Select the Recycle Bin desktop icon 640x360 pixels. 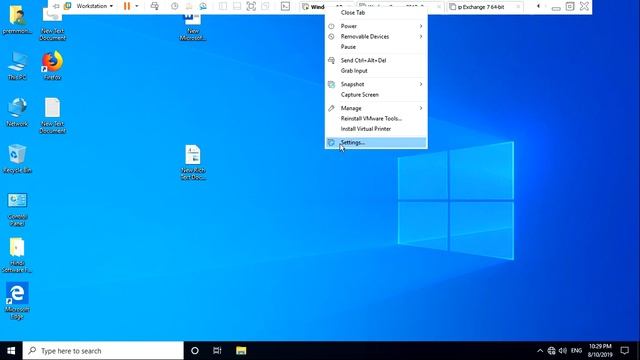click(x=17, y=159)
